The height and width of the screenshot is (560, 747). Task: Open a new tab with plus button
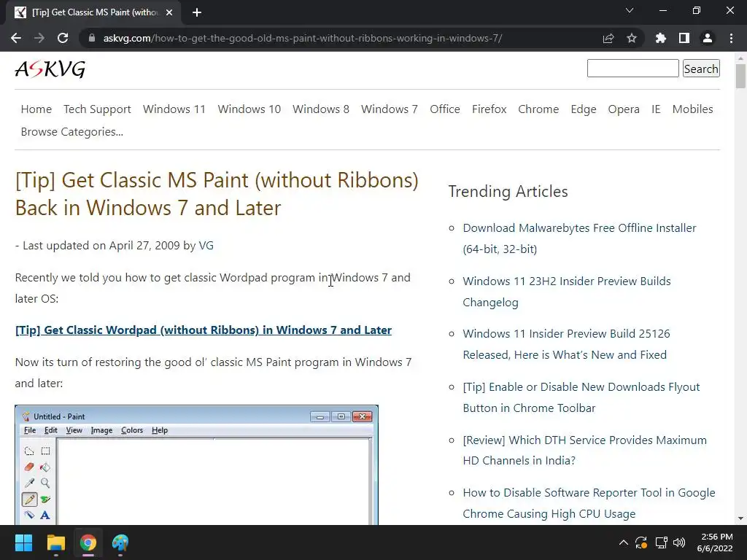click(x=197, y=12)
